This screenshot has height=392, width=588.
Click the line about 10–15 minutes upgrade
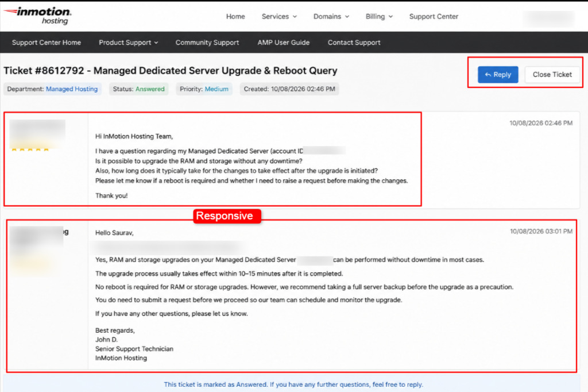click(219, 274)
